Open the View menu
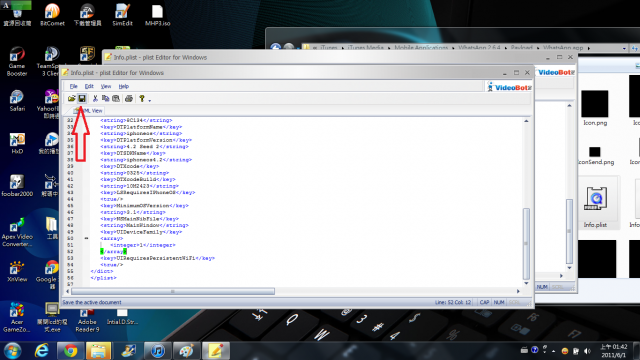Viewport: 640px width, 360px height. [x=106, y=86]
